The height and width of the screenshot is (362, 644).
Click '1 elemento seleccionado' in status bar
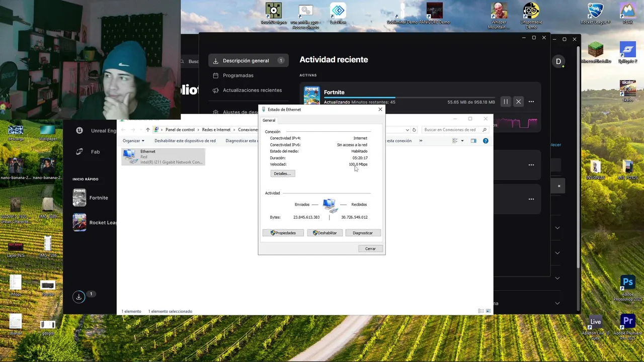pyautogui.click(x=170, y=311)
